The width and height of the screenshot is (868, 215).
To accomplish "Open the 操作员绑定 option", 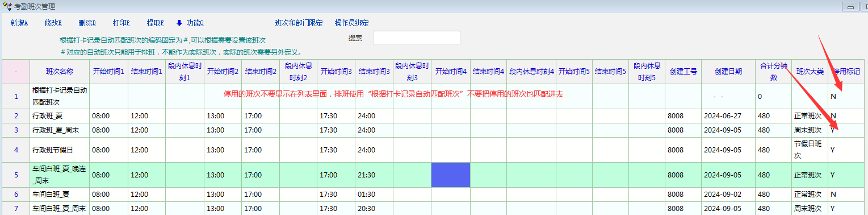I will (x=352, y=23).
